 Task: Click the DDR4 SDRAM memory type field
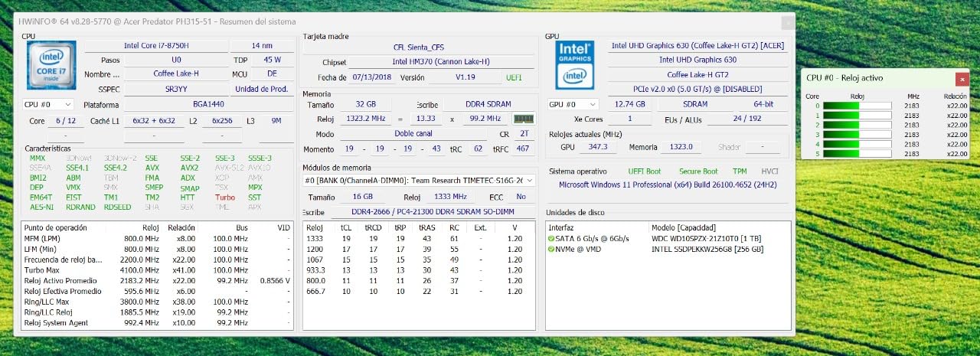click(487, 104)
